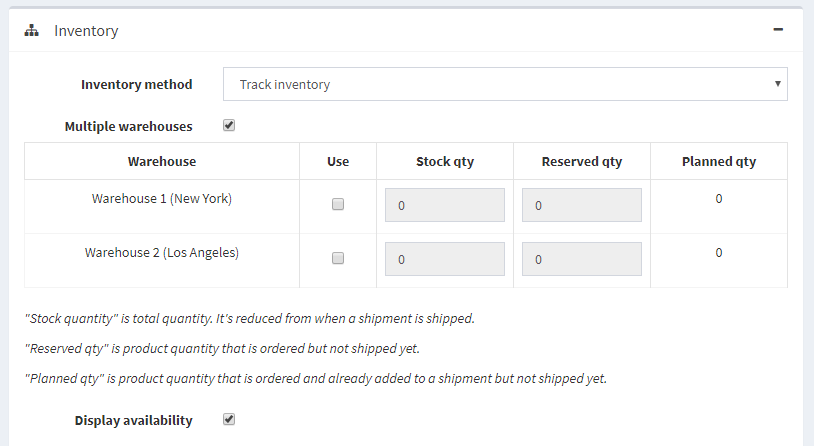814x446 pixels.
Task: Focus Stock qty field for Warehouse 2
Action: (445, 259)
